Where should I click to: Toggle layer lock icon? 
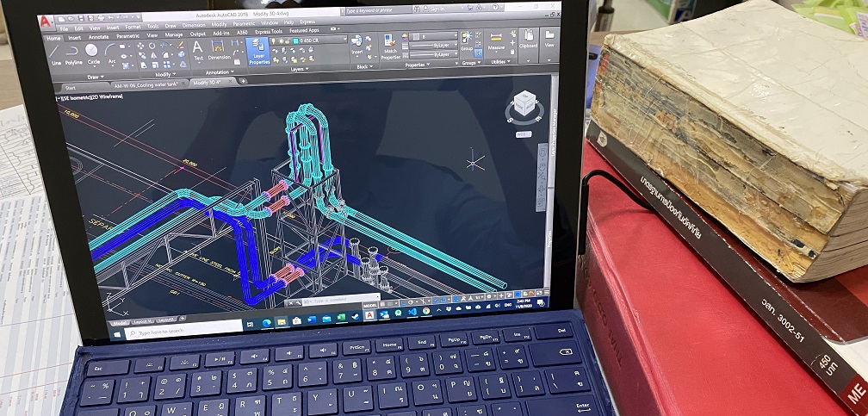pyautogui.click(x=288, y=41)
